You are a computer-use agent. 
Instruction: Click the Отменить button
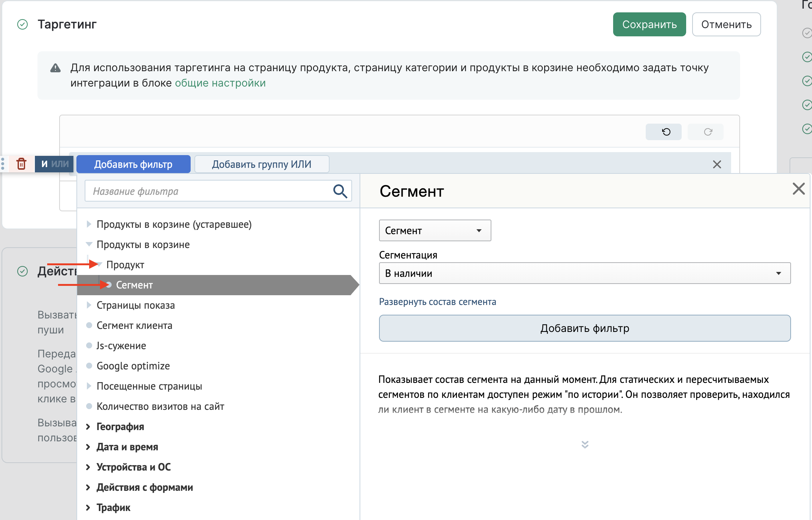(x=726, y=24)
